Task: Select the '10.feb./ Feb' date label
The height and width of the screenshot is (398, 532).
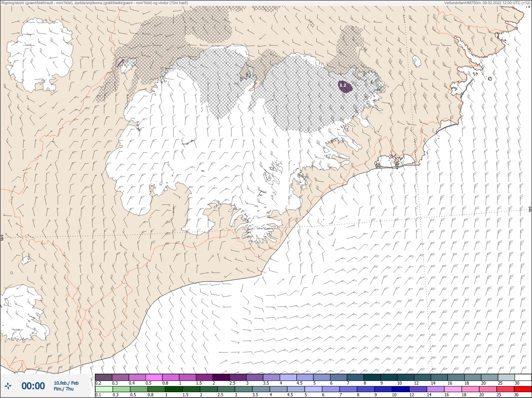Action: [66, 383]
